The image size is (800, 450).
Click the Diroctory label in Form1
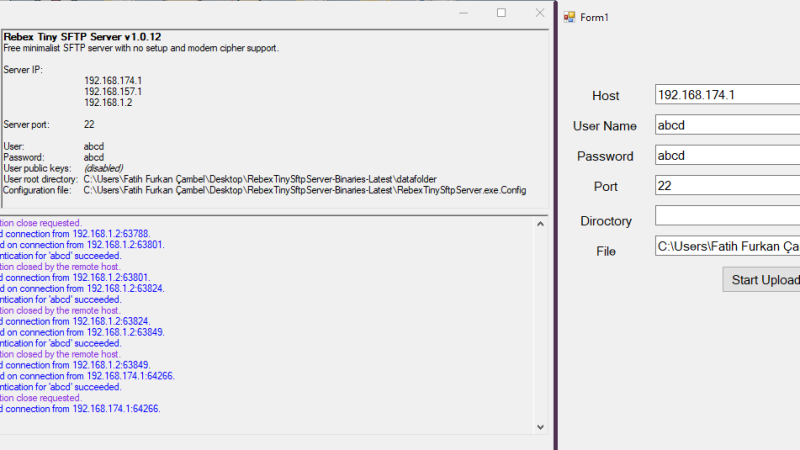coord(606,221)
